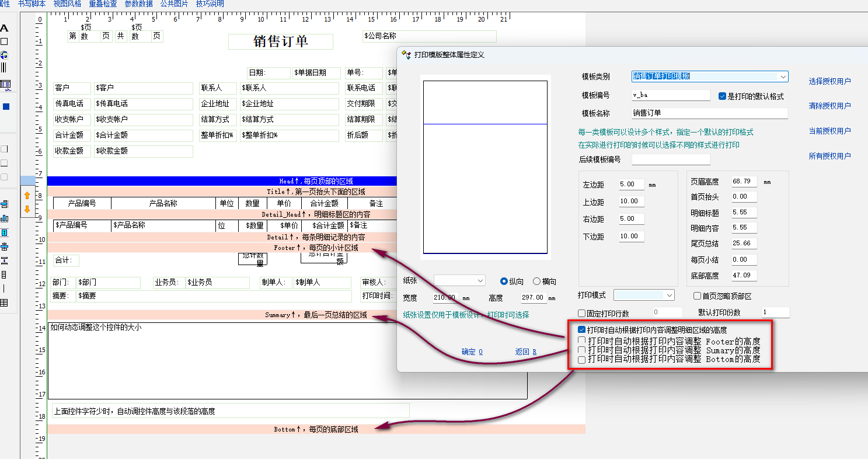This screenshot has height=459, width=868.
Task: Click the orange up arrow button
Action: coord(27,196)
